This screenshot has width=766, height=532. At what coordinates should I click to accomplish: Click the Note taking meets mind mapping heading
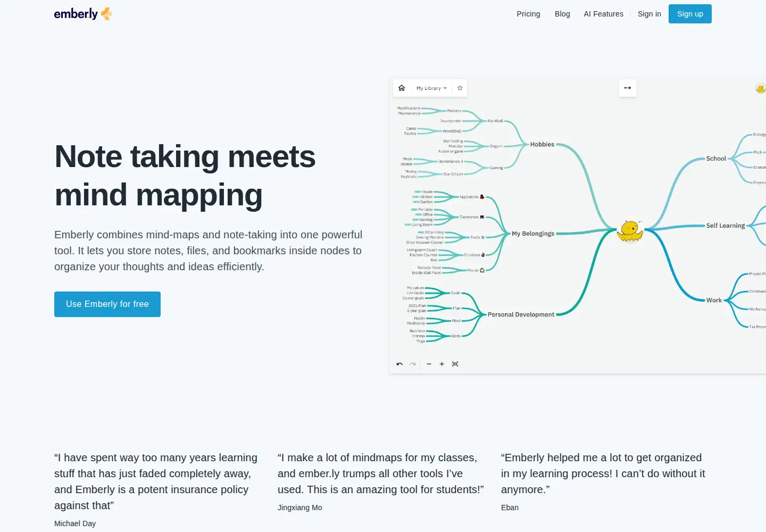tap(185, 176)
